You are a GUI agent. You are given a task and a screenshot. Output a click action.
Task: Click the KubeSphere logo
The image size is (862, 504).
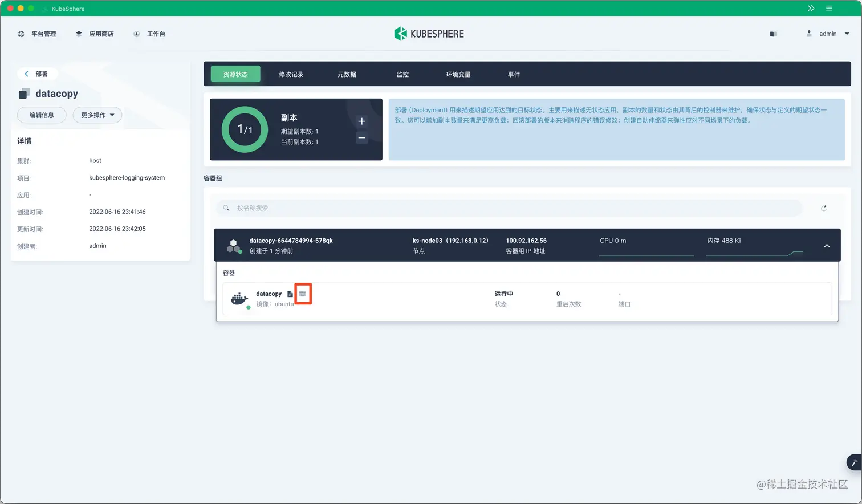pyautogui.click(x=429, y=34)
